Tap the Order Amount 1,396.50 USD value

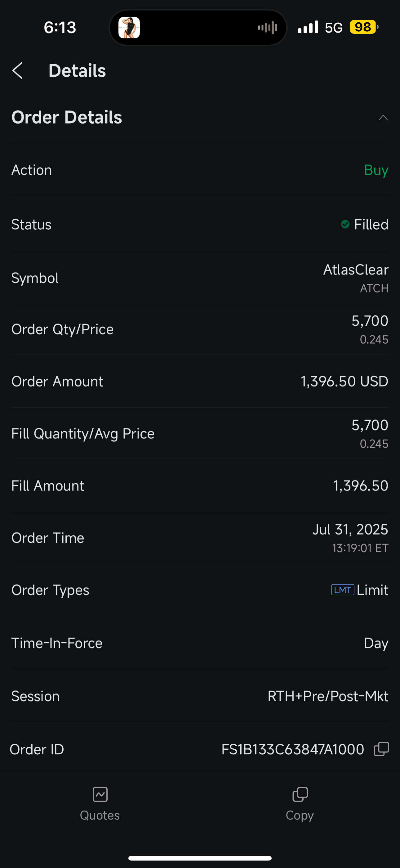344,382
